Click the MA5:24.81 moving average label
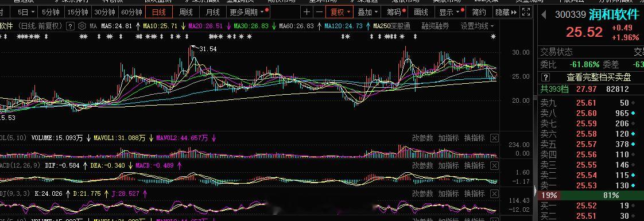Viewport: 644px width, 221px height. [x=117, y=26]
